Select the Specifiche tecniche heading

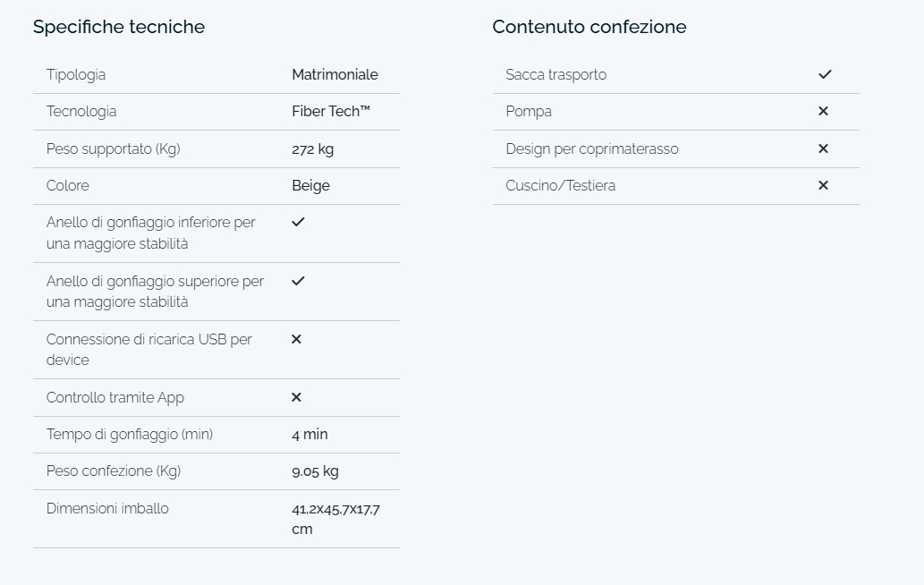pos(119,27)
